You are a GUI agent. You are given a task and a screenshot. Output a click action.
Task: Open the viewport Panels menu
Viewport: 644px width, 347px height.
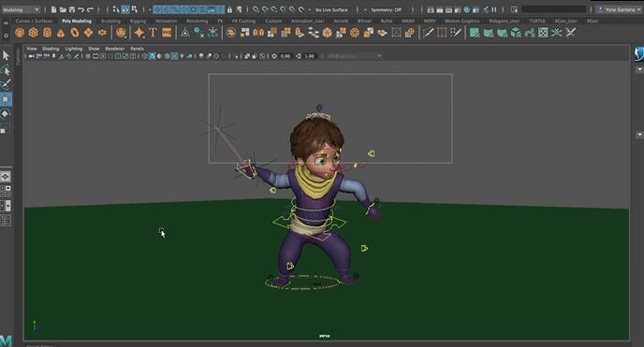137,49
